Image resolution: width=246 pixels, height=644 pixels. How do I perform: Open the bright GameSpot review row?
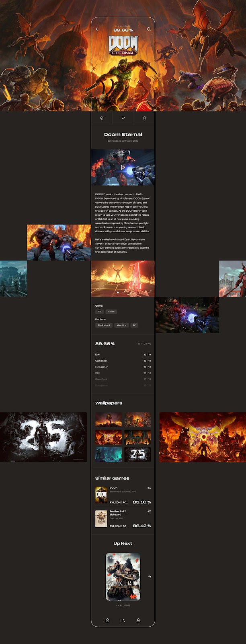click(x=123, y=361)
